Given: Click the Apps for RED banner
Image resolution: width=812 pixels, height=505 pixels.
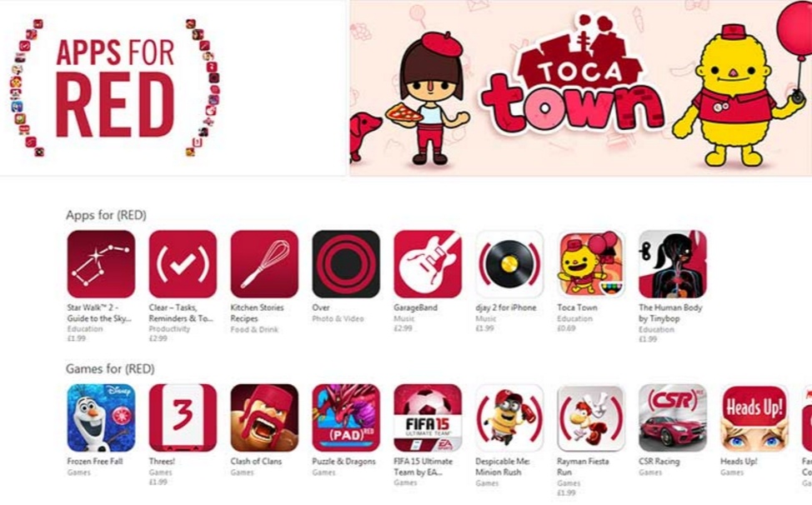Looking at the screenshot, I should click(x=173, y=88).
